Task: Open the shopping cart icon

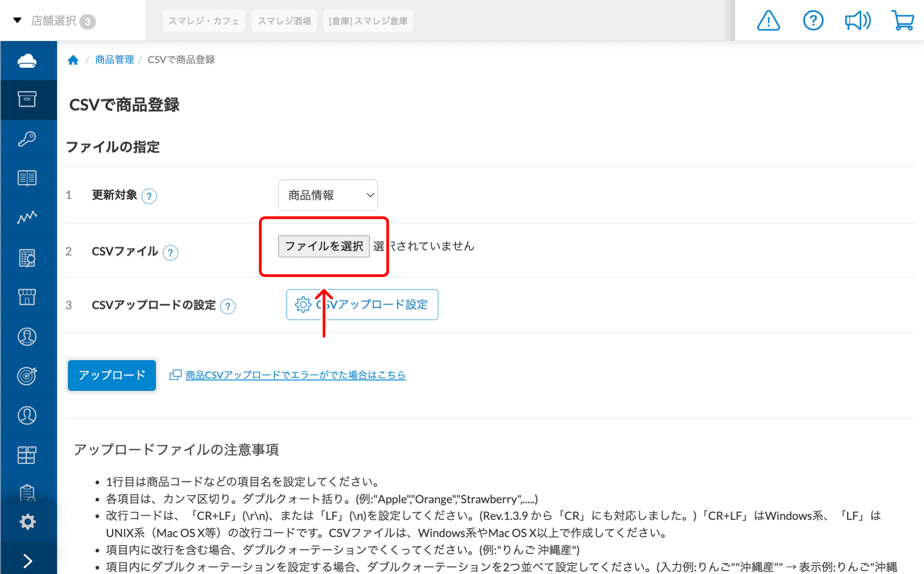Action: click(x=903, y=21)
